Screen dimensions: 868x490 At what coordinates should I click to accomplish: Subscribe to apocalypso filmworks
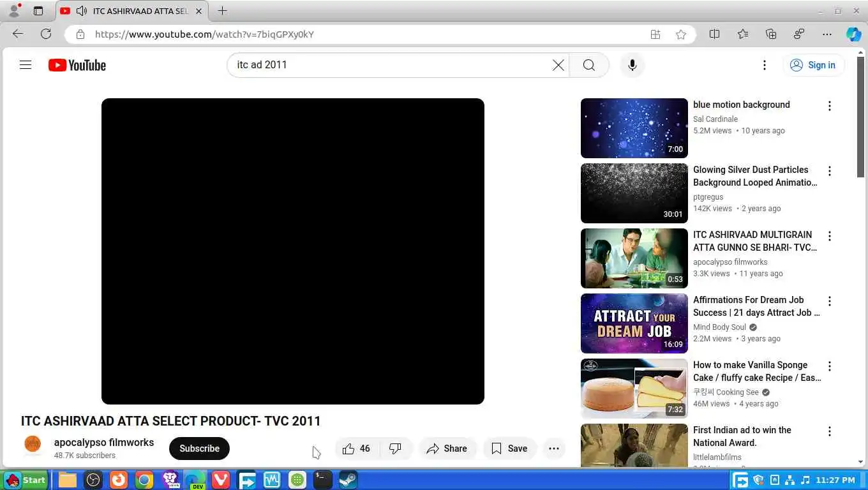click(199, 449)
